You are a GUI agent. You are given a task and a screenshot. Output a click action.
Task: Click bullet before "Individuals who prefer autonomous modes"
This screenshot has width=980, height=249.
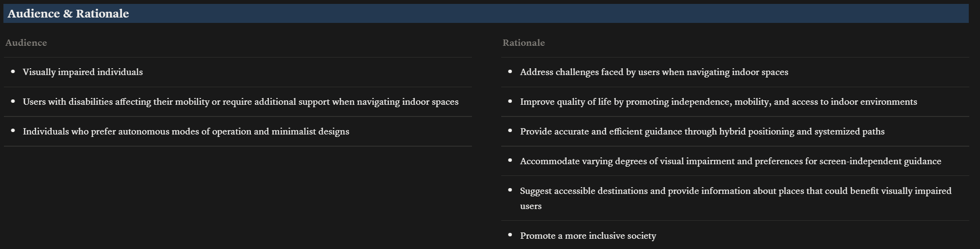[x=13, y=131]
